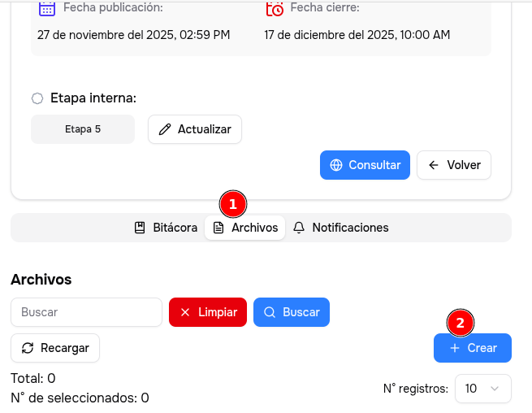Click the calendar icon beside Fecha publicación

click(47, 8)
